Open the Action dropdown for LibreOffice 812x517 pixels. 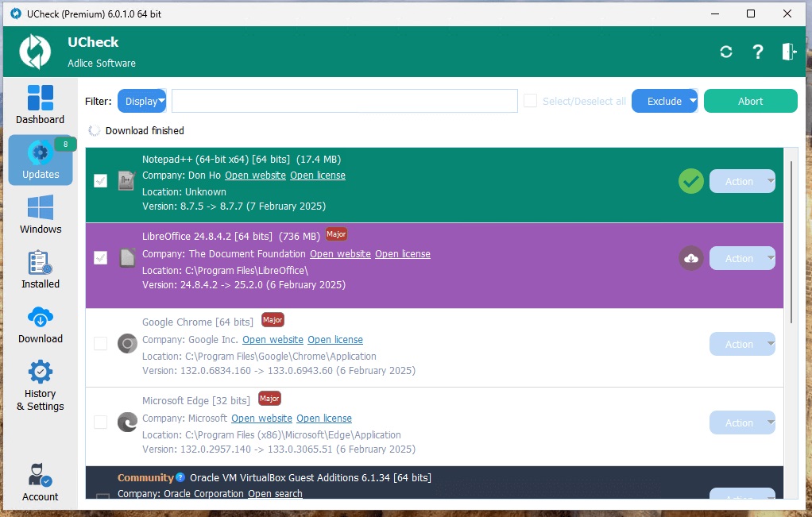point(741,258)
